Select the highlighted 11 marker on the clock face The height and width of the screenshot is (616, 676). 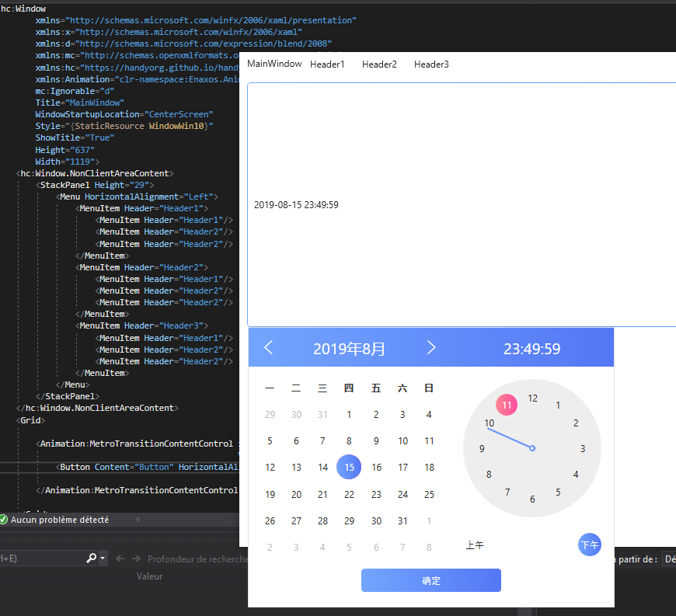pyautogui.click(x=506, y=404)
